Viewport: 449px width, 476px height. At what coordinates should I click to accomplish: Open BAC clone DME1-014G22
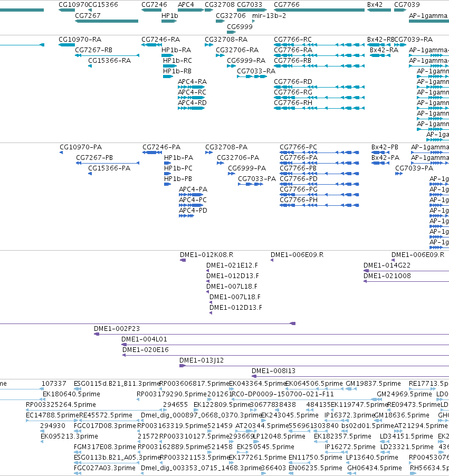[x=387, y=265]
